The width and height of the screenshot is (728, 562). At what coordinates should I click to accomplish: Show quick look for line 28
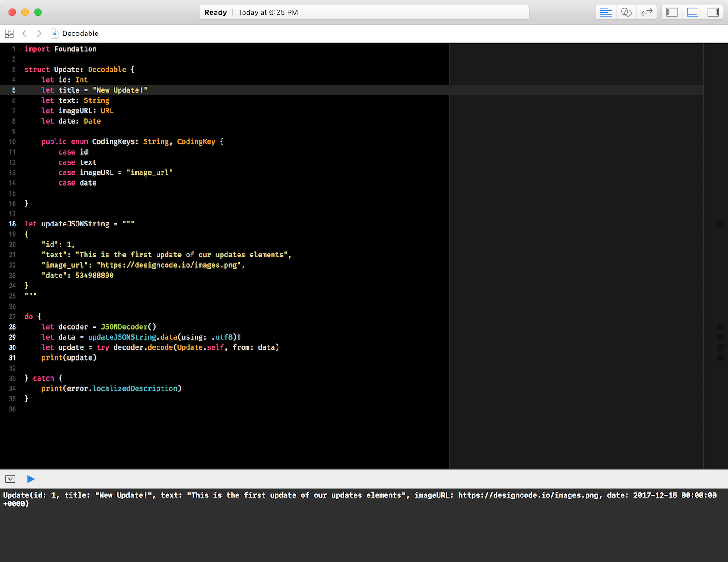(721, 326)
